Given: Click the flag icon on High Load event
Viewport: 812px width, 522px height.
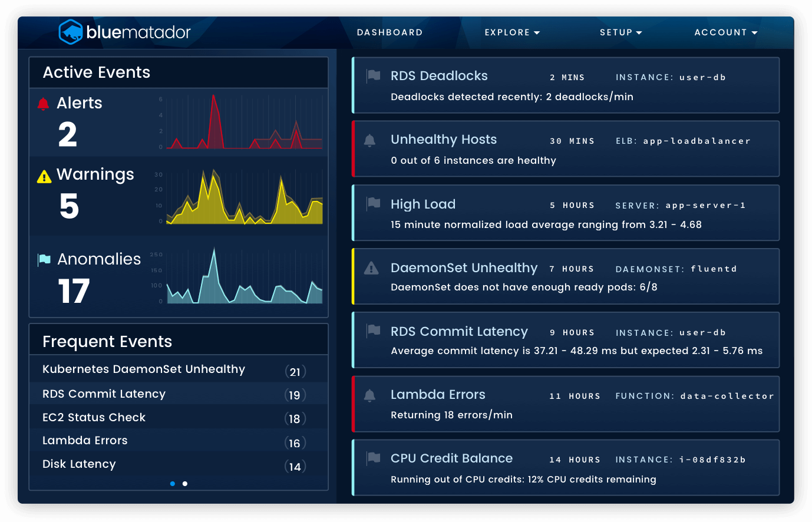Looking at the screenshot, I should pyautogui.click(x=374, y=203).
